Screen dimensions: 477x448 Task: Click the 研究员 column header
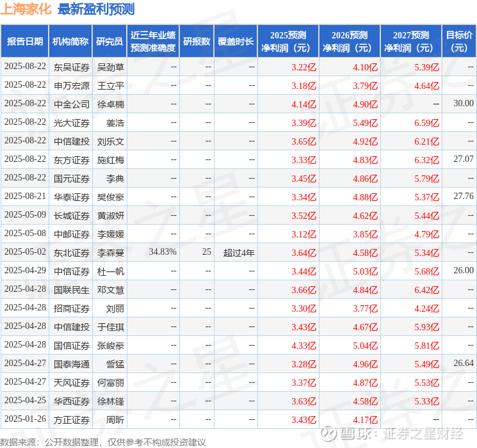tap(109, 42)
